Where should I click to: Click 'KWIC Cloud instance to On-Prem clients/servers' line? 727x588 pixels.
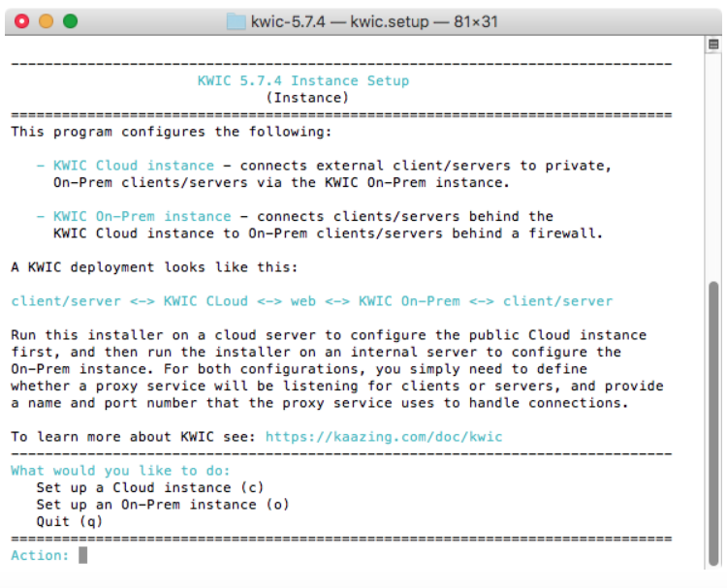tap(329, 233)
